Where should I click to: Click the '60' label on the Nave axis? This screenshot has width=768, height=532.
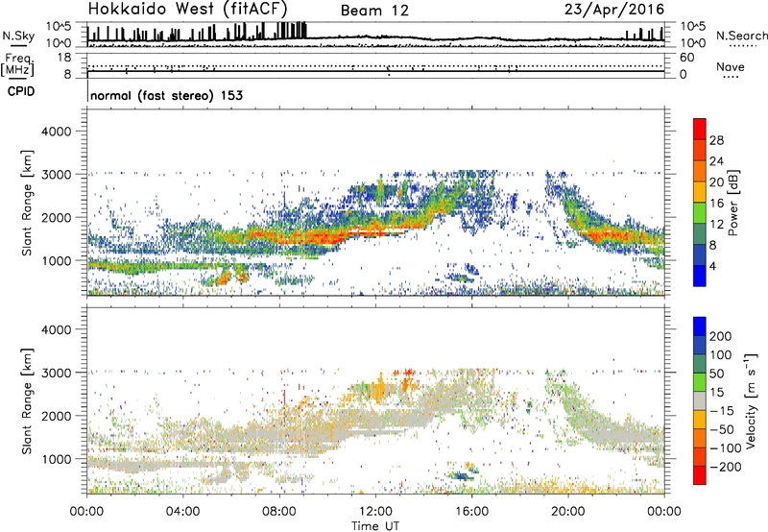pos(687,58)
